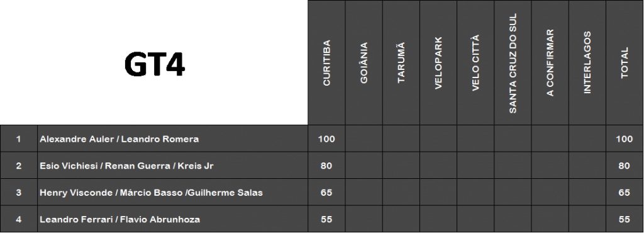Select the VELOPARK column header
The height and width of the screenshot is (233, 644).
[x=438, y=62]
